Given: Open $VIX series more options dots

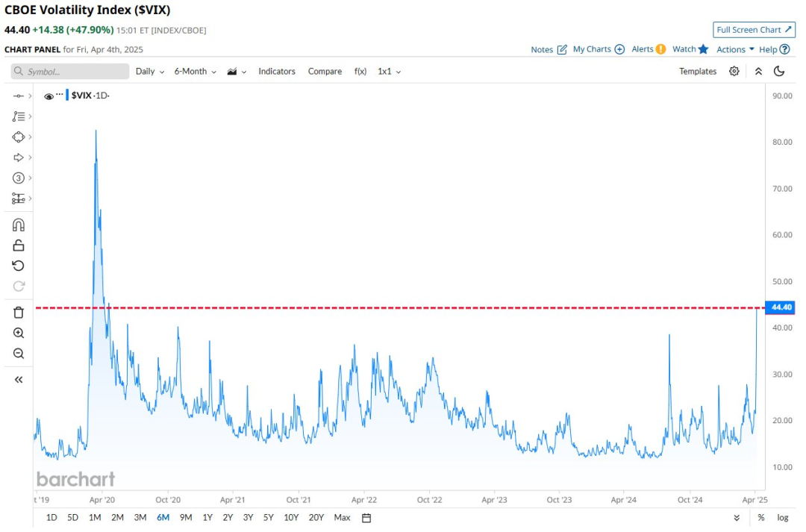Looking at the screenshot, I should pyautogui.click(x=60, y=94).
